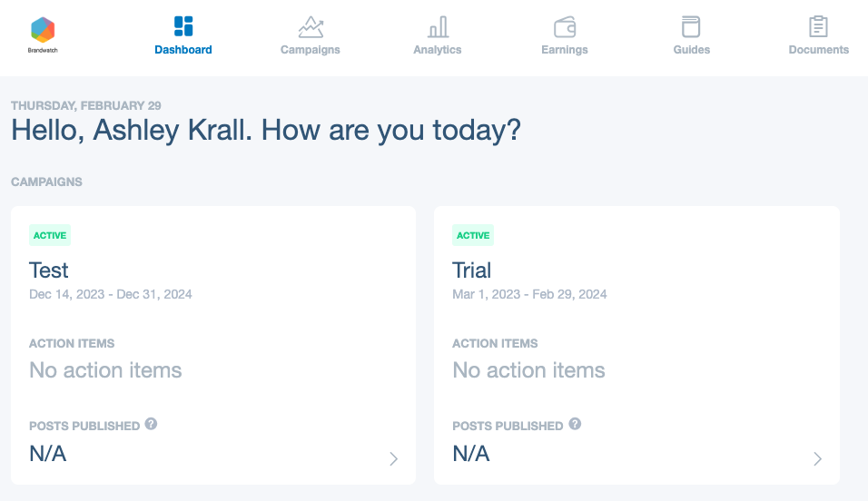Viewport: 868px width, 501px height.
Task: Open the Trial campaign title
Action: click(x=471, y=270)
